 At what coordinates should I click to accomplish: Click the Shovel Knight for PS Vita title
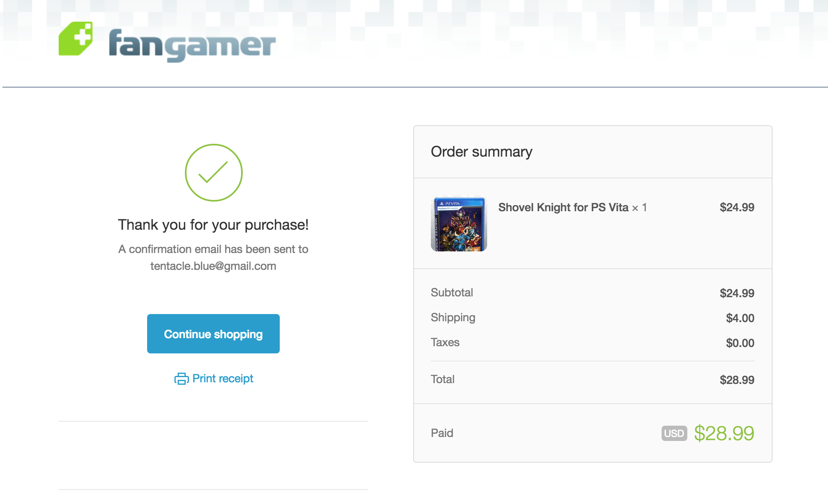[x=563, y=208]
